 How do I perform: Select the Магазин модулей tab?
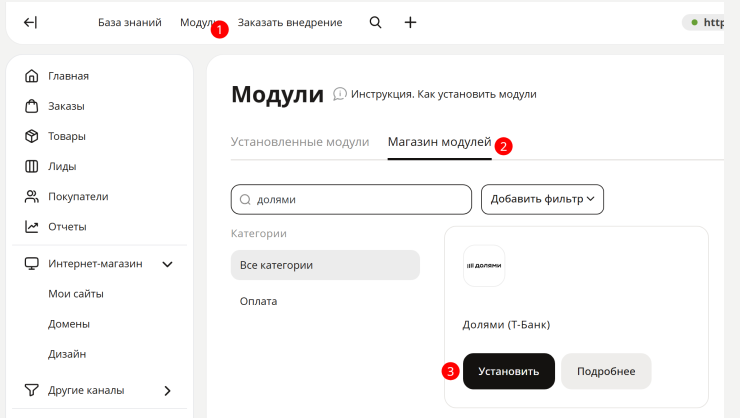tap(439, 142)
